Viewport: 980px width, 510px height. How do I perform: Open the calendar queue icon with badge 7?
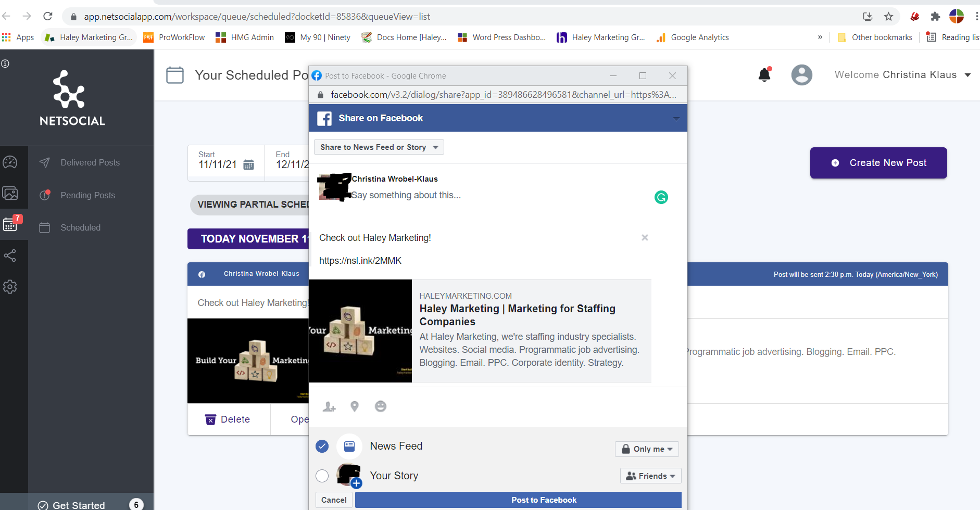[x=11, y=223]
